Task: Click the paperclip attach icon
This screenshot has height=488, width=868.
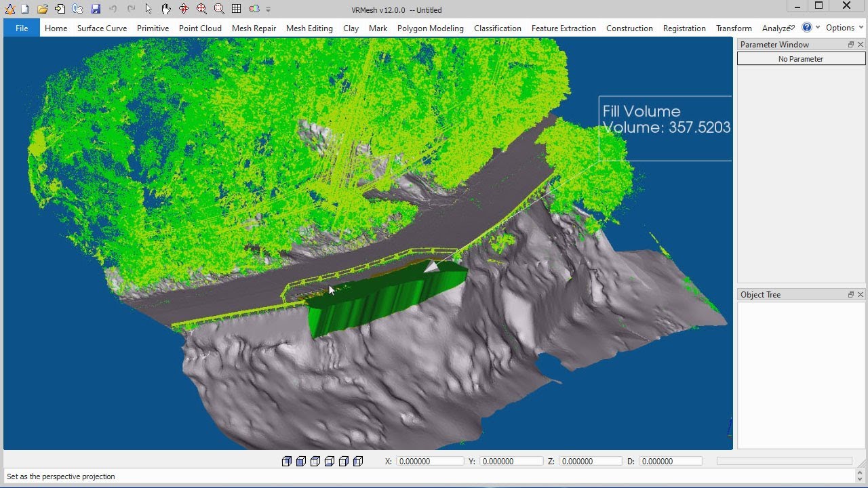Action: (x=78, y=9)
